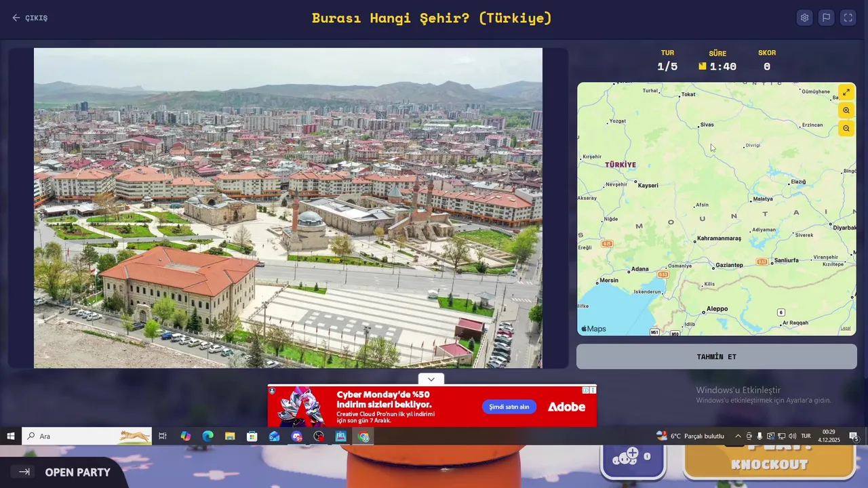
Task: Open the notification center icon
Action: click(x=854, y=436)
